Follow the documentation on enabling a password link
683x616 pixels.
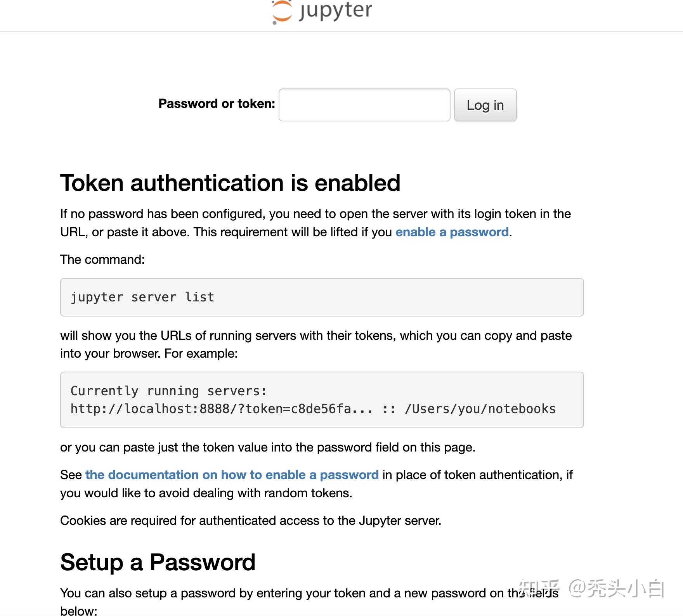pos(232,475)
